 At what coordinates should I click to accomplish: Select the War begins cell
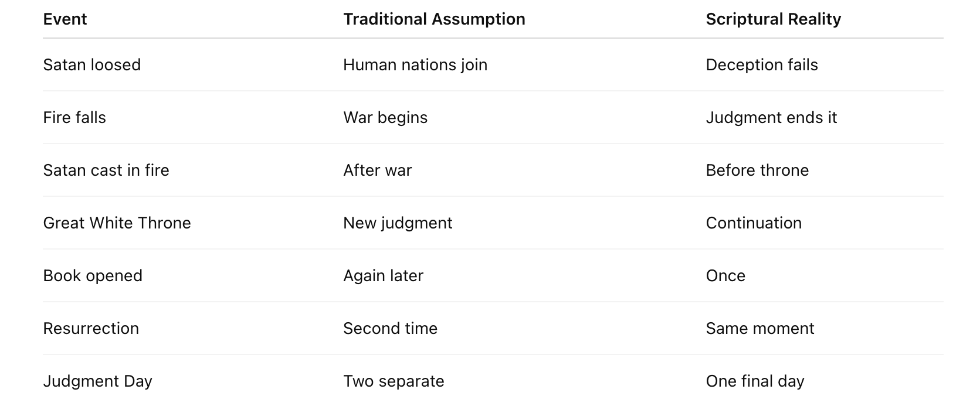pyautogui.click(x=385, y=118)
